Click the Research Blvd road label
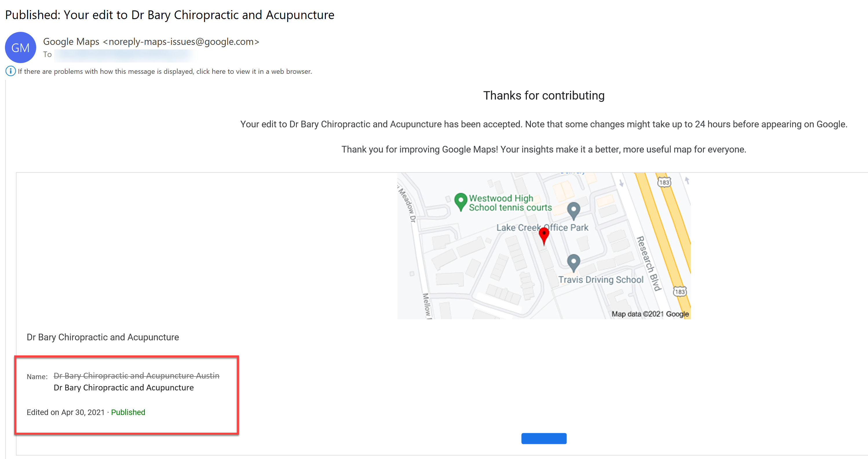The height and width of the screenshot is (459, 868). click(649, 263)
